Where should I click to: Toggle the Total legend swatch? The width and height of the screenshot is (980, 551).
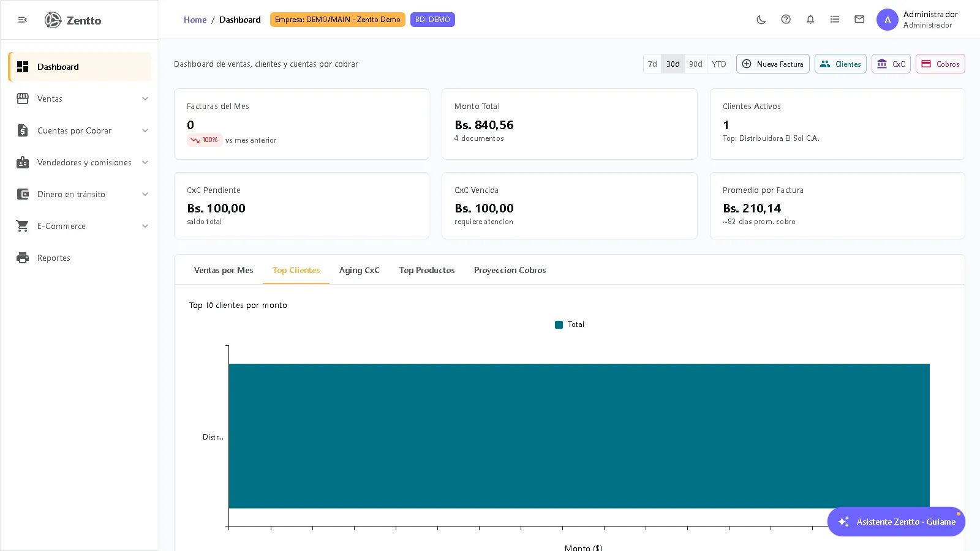(x=559, y=324)
